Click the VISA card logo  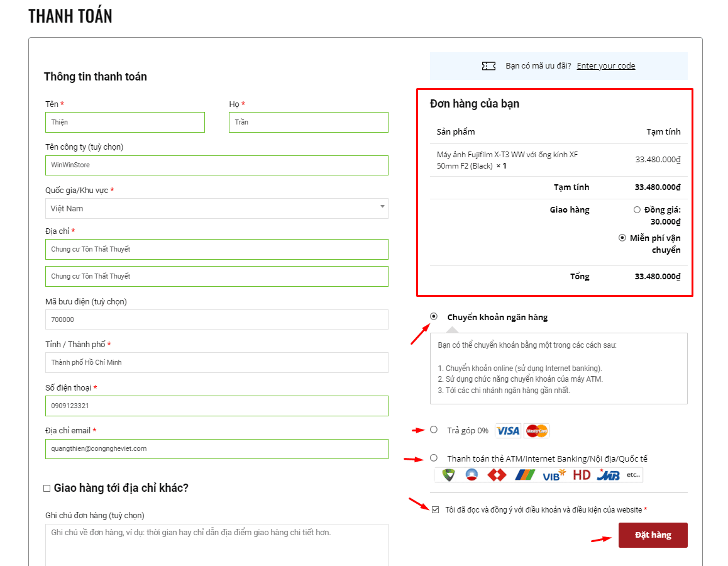[x=508, y=431]
